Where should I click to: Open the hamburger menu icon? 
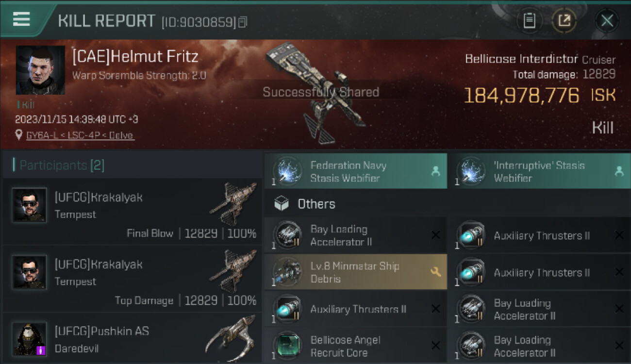click(x=21, y=19)
